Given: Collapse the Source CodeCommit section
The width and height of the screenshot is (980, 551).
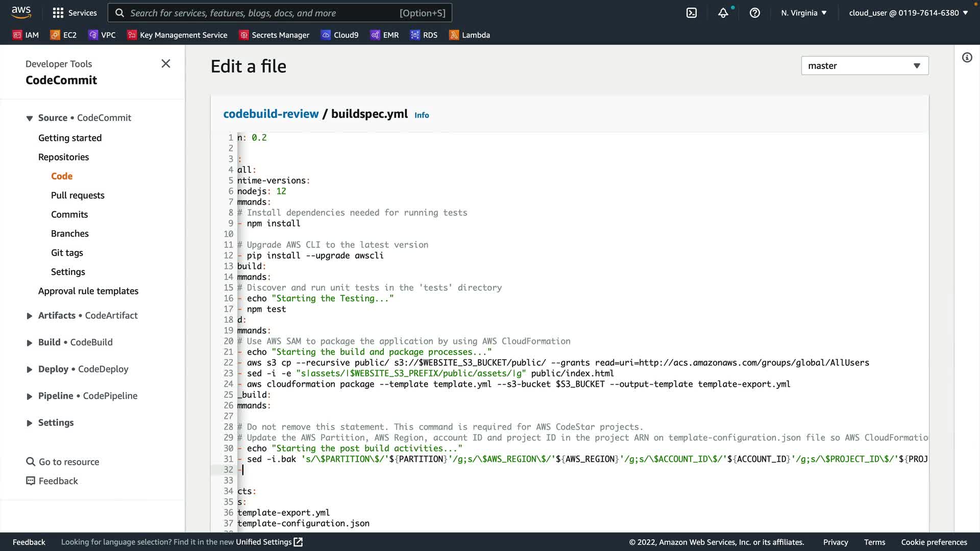Looking at the screenshot, I should (30, 118).
